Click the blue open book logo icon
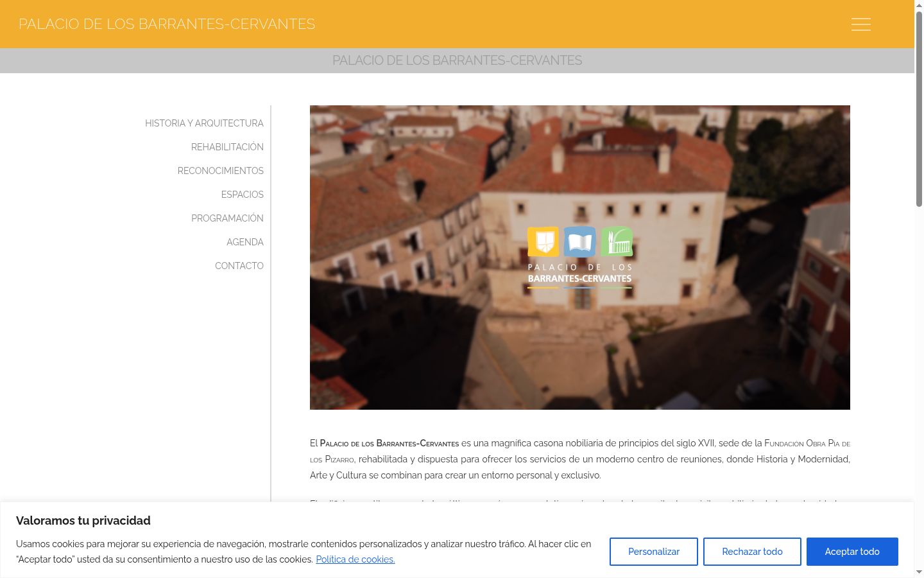924x578 pixels. 579,241
